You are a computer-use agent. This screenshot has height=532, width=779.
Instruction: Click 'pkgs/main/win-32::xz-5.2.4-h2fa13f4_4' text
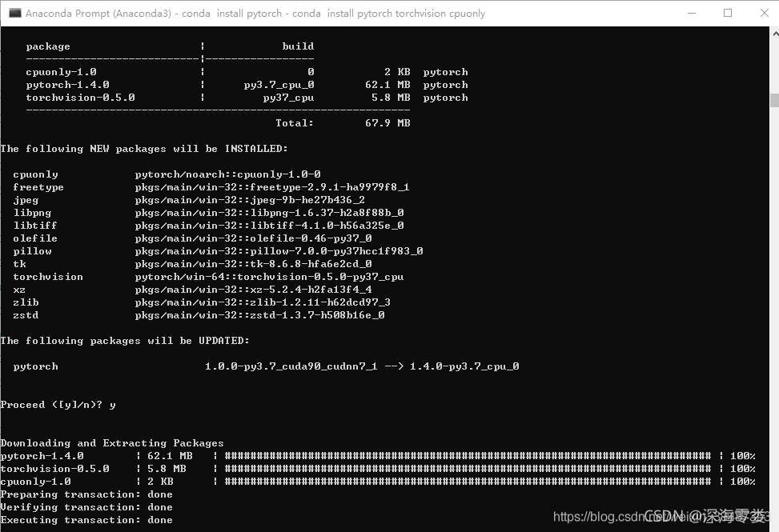pos(253,290)
